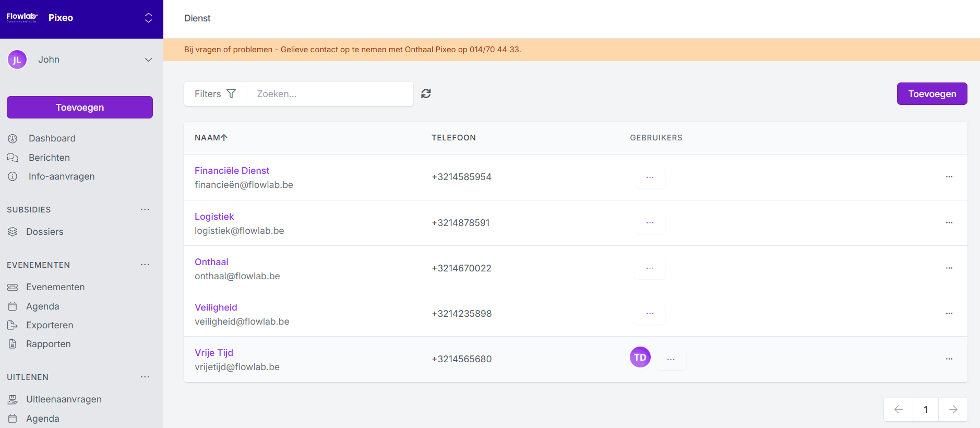Open row actions for Financiële Dienst
980x428 pixels.
tap(949, 177)
